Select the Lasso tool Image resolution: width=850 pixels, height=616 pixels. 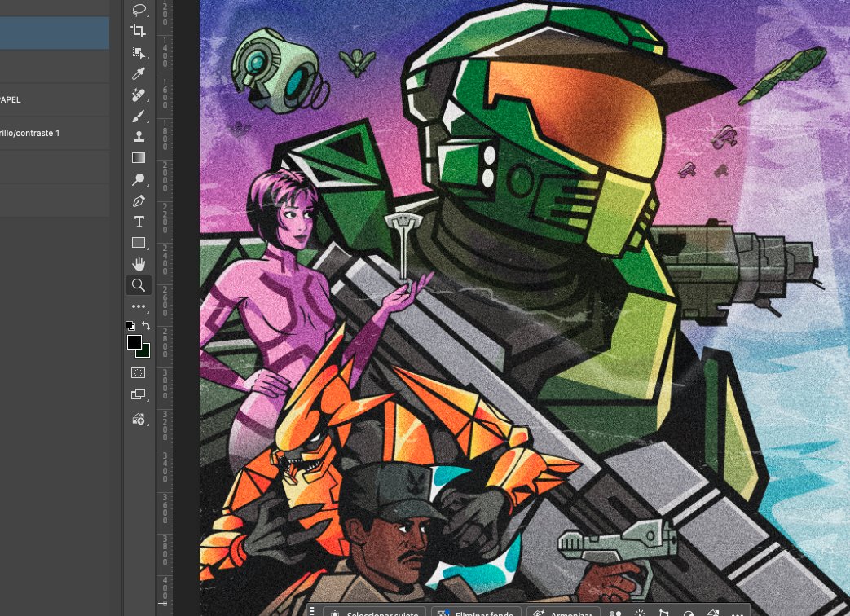[x=139, y=9]
